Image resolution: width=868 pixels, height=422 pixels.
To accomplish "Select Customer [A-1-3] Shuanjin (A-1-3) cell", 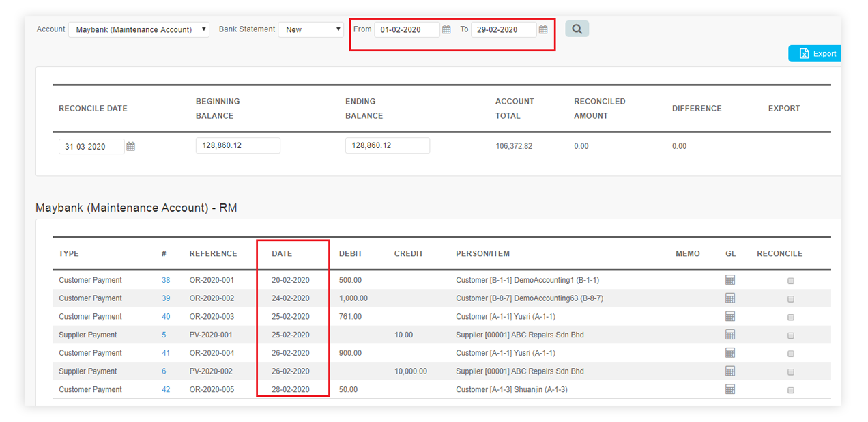I will (512, 389).
